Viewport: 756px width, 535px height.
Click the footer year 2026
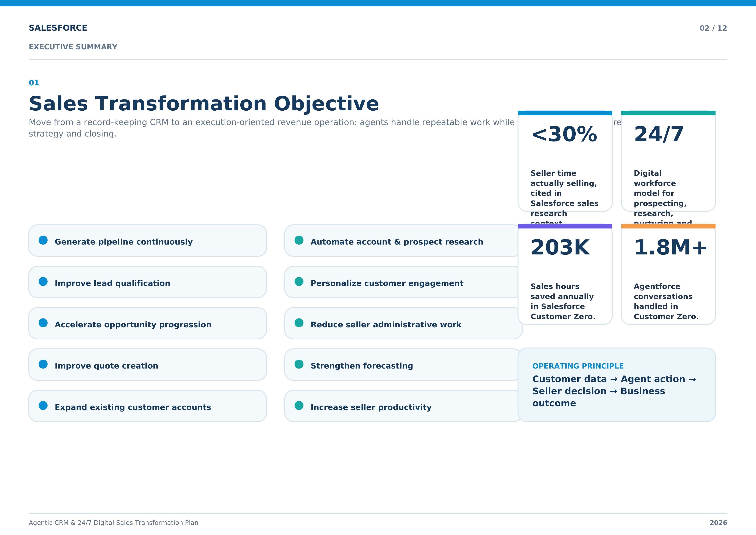(x=719, y=523)
